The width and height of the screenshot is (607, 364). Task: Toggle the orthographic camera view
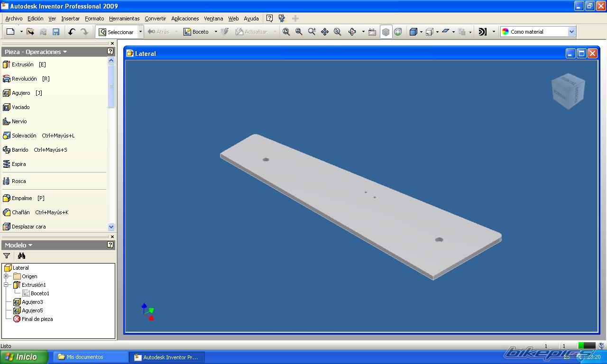click(x=386, y=32)
